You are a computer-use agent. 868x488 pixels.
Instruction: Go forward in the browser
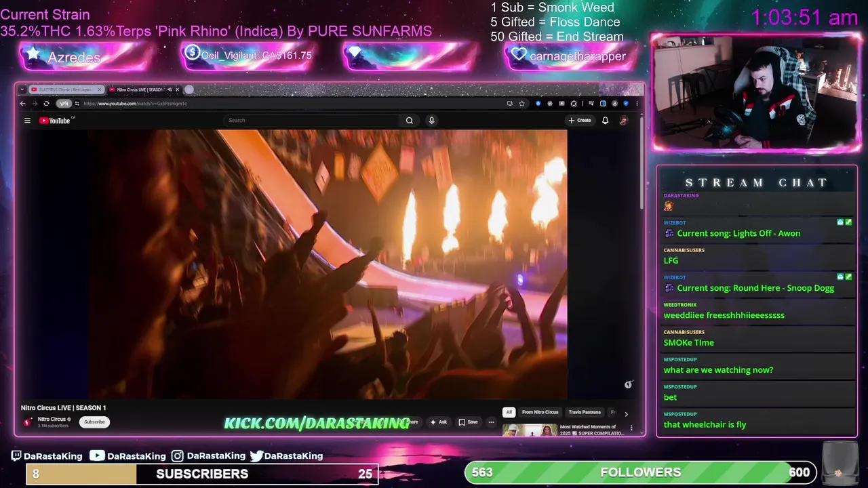(34, 104)
